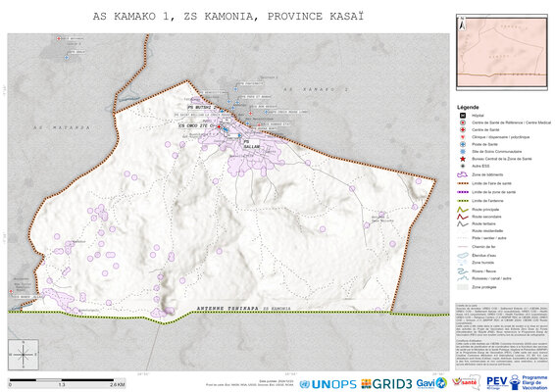
Task: Click the Hôpital legend icon
Action: (x=463, y=116)
